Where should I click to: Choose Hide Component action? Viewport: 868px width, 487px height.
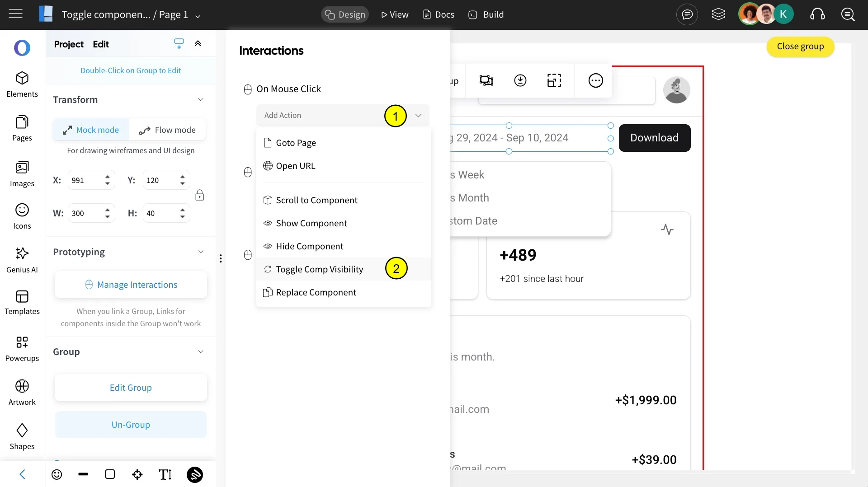click(x=344, y=246)
